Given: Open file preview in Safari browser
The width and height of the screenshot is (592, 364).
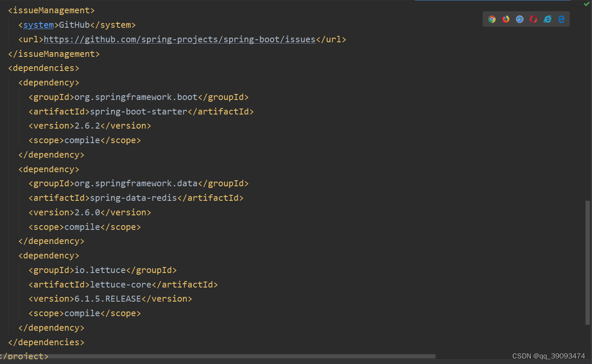Looking at the screenshot, I should click(520, 19).
